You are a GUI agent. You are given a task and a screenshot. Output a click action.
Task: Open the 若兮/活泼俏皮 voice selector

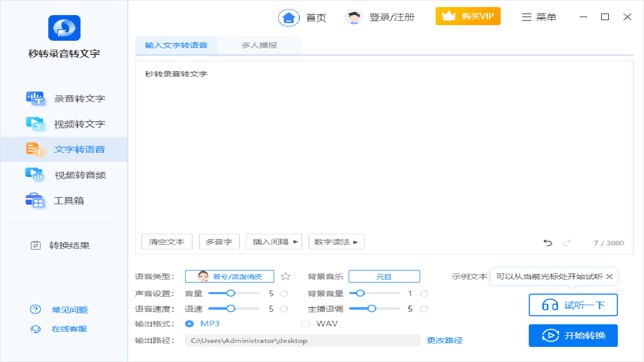tap(229, 276)
